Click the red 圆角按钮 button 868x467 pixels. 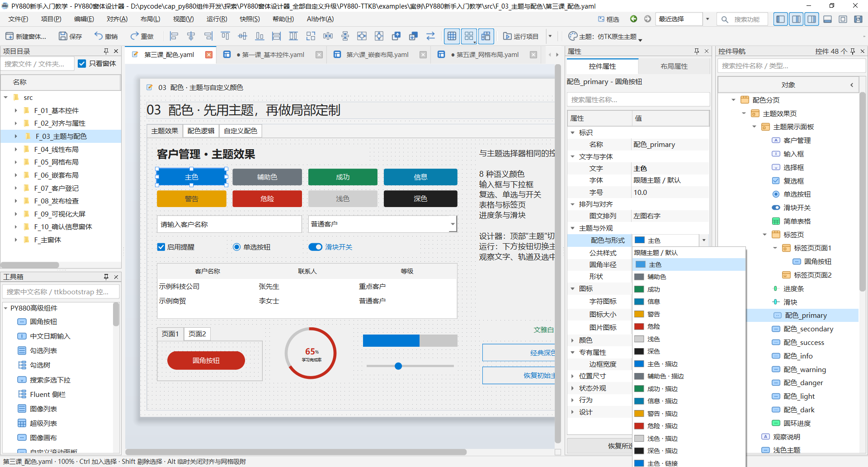[x=206, y=360]
